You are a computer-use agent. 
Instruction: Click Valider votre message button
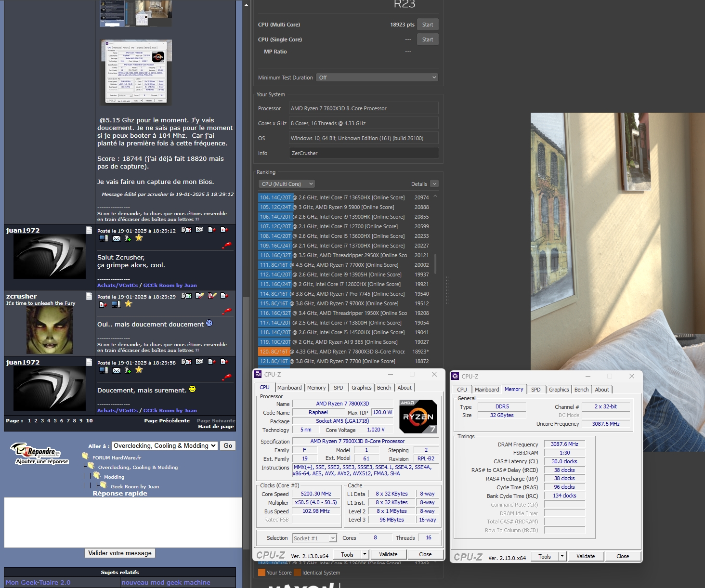[120, 553]
